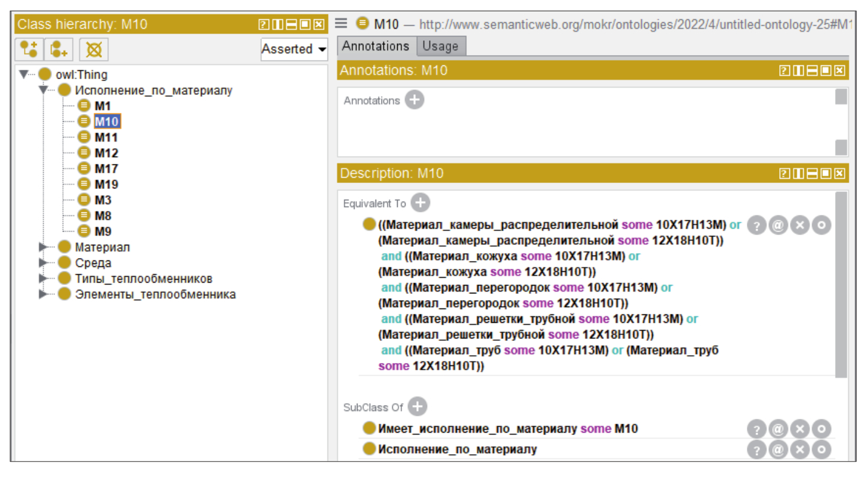The width and height of the screenshot is (868, 477).
Task: Select class M17 in the hierarchy
Action: (106, 169)
